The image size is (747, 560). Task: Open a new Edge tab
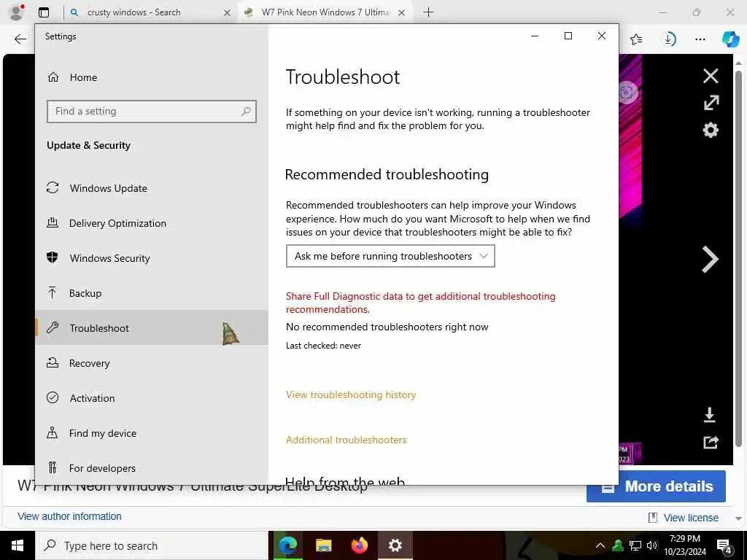[428, 12]
